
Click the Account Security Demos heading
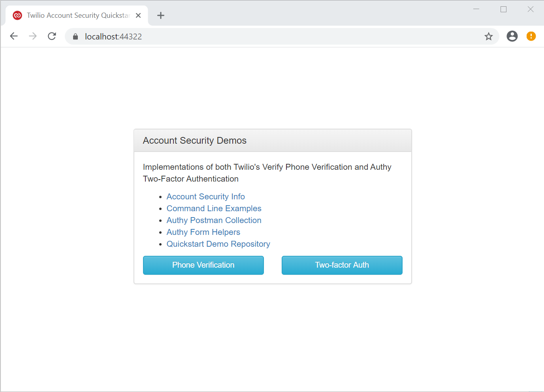click(194, 141)
